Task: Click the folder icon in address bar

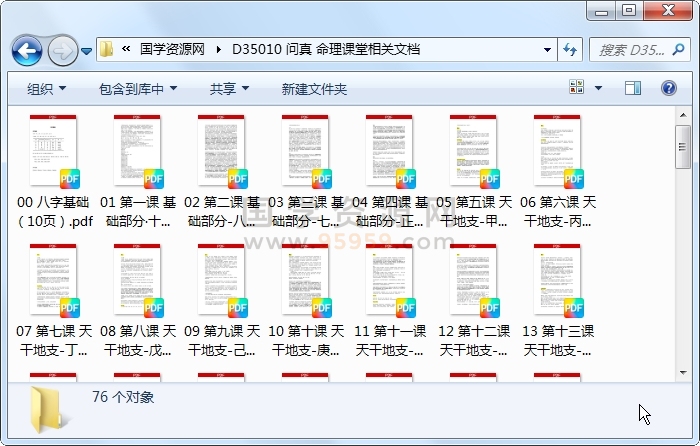Action: 106,49
